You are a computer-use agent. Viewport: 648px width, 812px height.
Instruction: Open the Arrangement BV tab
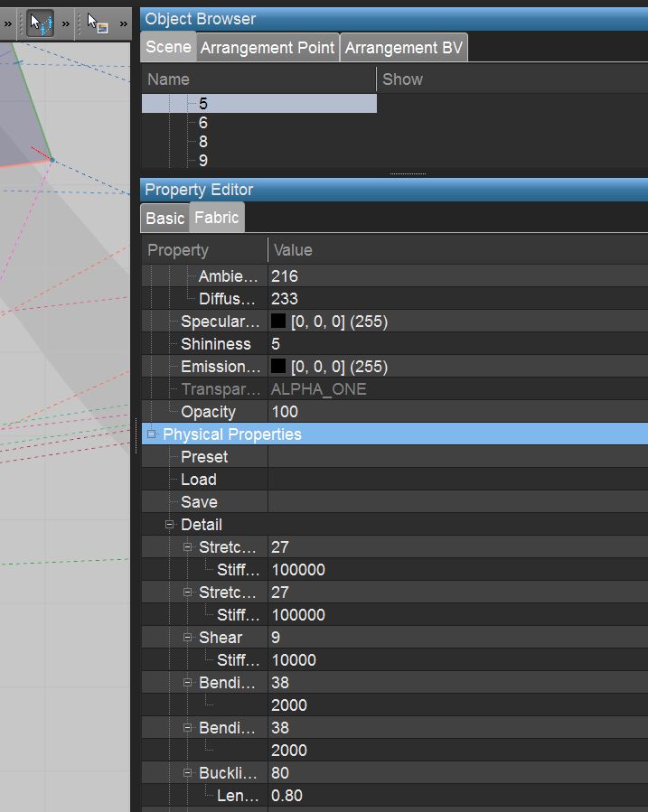403,48
